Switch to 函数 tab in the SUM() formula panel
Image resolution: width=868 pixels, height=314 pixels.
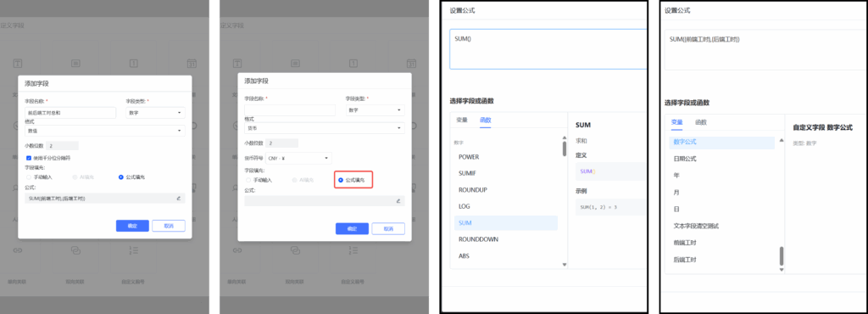tap(485, 120)
